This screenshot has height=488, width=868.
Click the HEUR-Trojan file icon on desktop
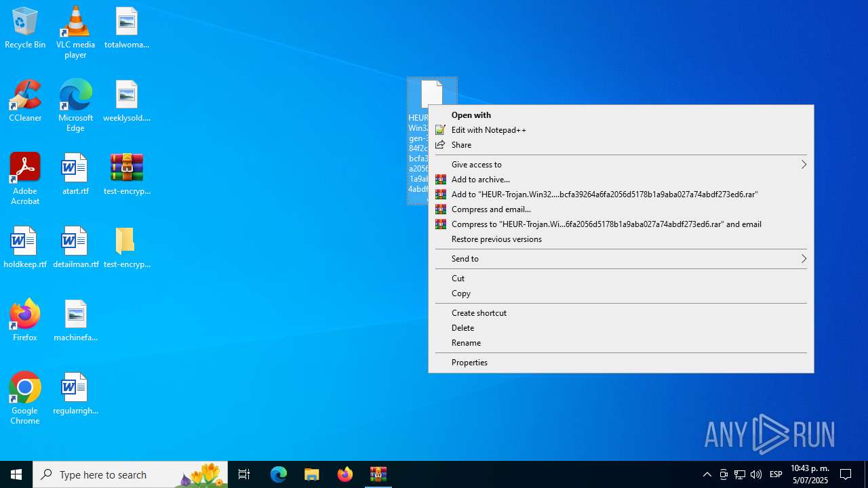(432, 93)
